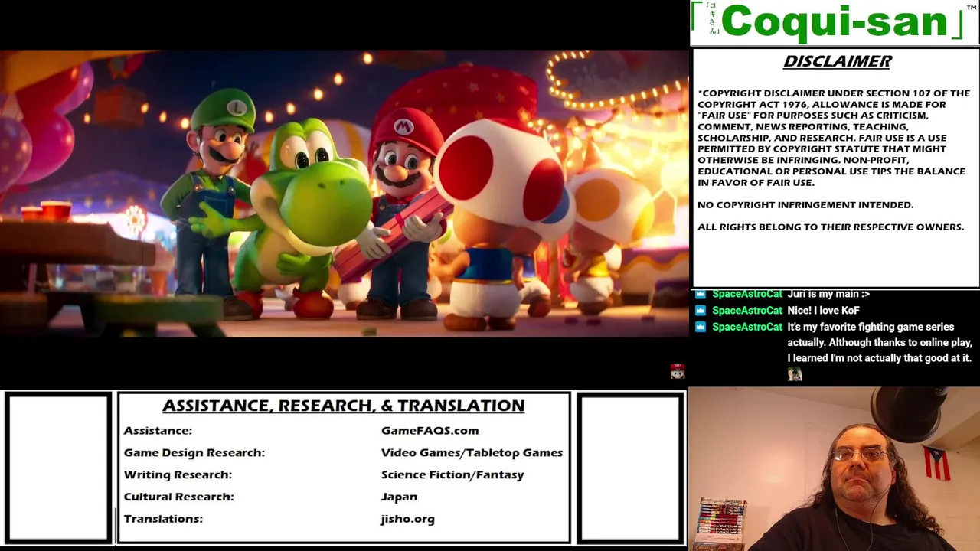This screenshot has height=551, width=980.
Task: Click the Coqui-san channel logo
Action: 835,23
